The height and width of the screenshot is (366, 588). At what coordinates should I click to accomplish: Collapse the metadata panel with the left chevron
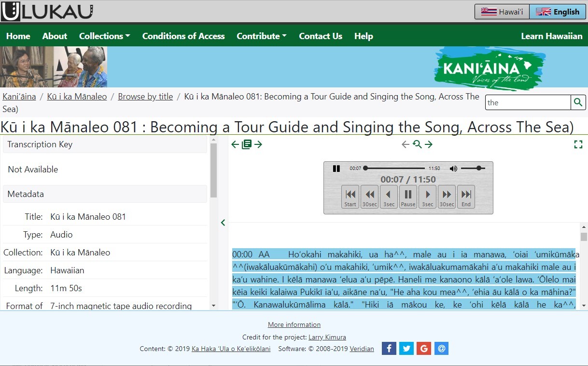223,223
